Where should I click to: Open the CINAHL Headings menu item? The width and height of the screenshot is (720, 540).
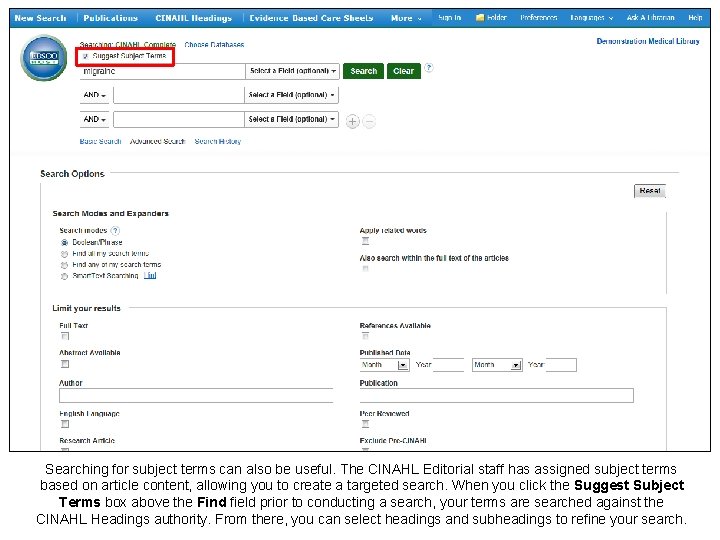[x=193, y=18]
